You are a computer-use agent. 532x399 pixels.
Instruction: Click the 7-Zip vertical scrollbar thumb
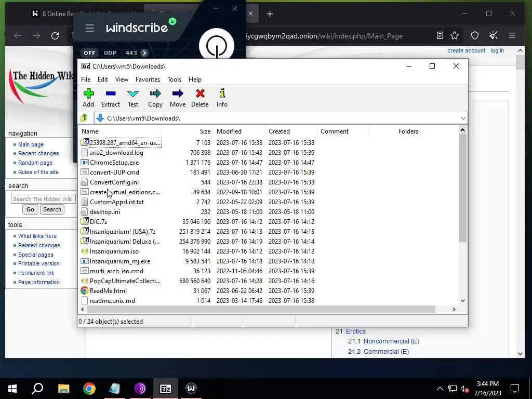(x=462, y=188)
